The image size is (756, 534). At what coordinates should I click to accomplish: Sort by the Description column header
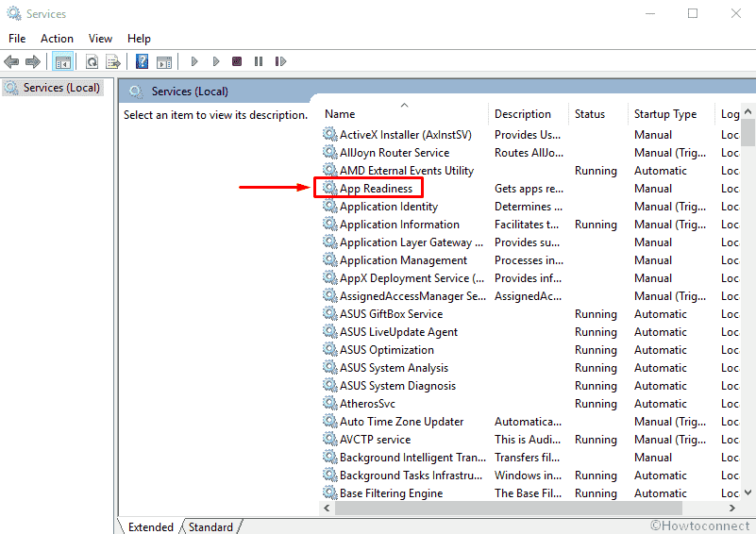point(528,114)
